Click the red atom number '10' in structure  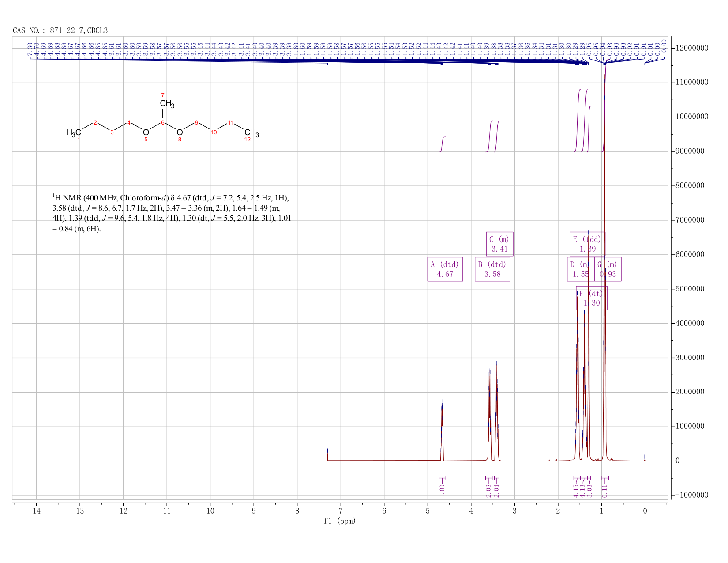214,132
